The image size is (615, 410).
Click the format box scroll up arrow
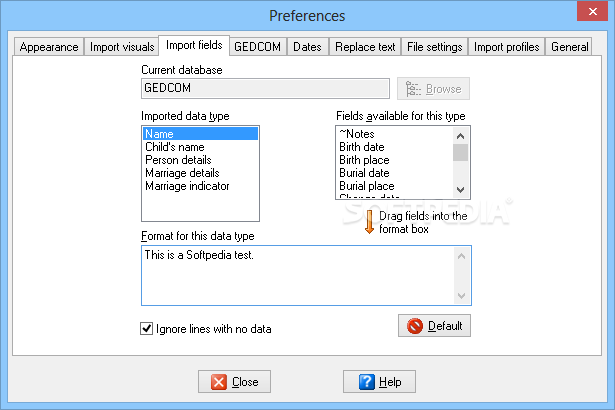pyautogui.click(x=462, y=256)
